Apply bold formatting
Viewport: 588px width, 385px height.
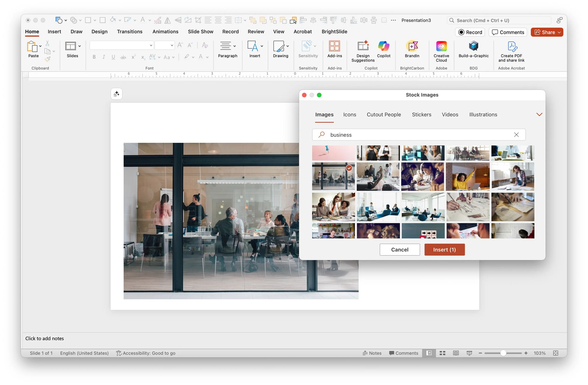click(x=94, y=57)
